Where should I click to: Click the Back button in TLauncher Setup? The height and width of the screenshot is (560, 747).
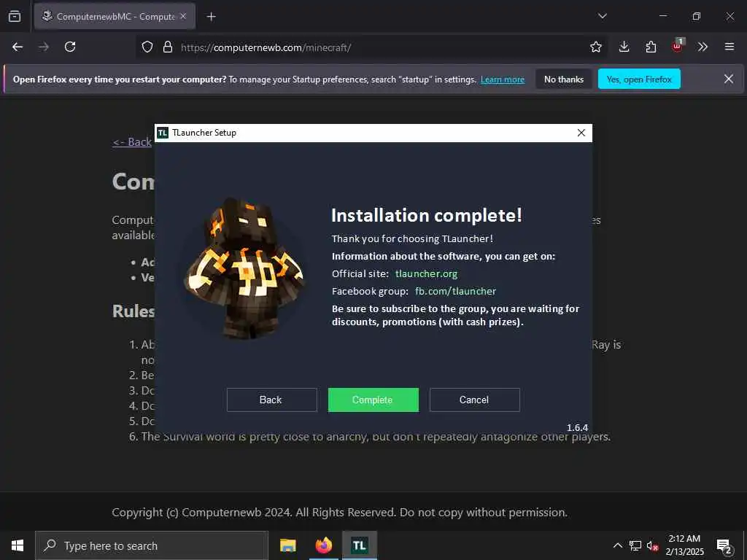(x=271, y=400)
